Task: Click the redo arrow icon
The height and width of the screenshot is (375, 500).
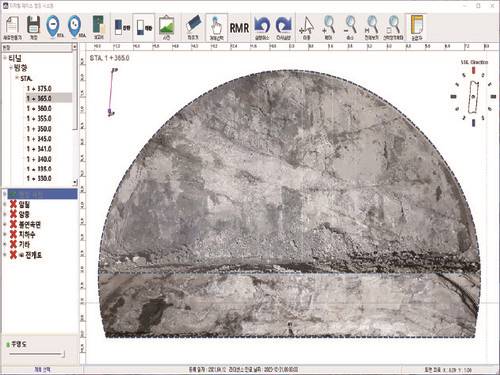Action: coord(284,25)
